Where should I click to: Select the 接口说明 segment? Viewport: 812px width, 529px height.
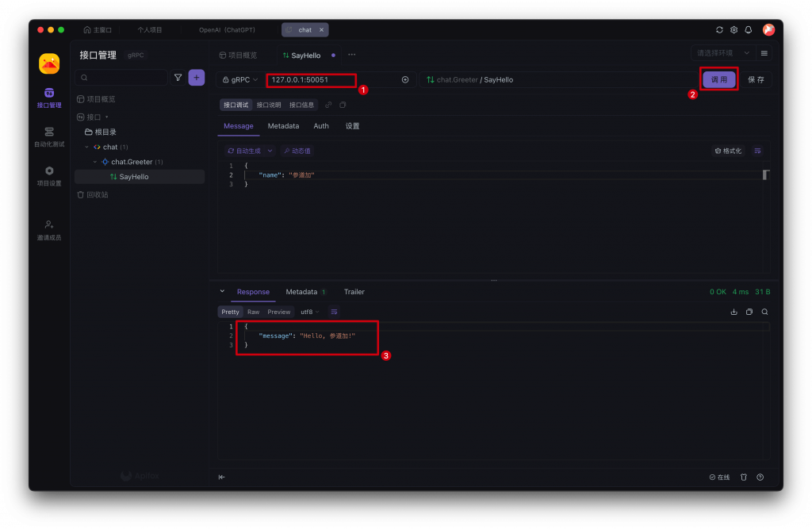click(x=269, y=105)
